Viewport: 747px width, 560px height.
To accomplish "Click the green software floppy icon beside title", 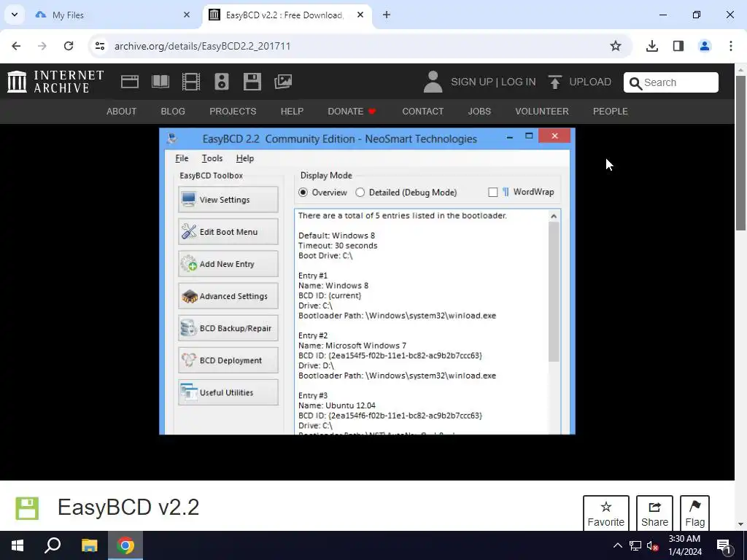I will 27,508.
